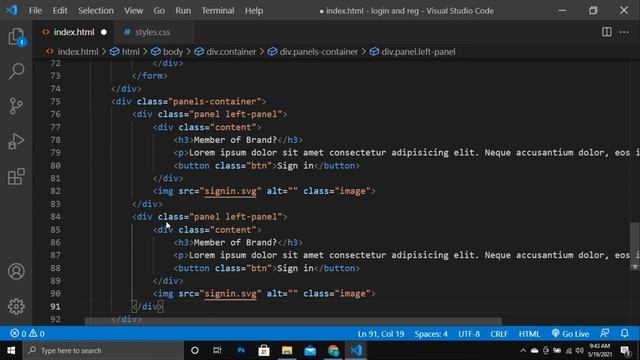Open the Terminal menu
The image size is (640, 360).
[218, 11]
